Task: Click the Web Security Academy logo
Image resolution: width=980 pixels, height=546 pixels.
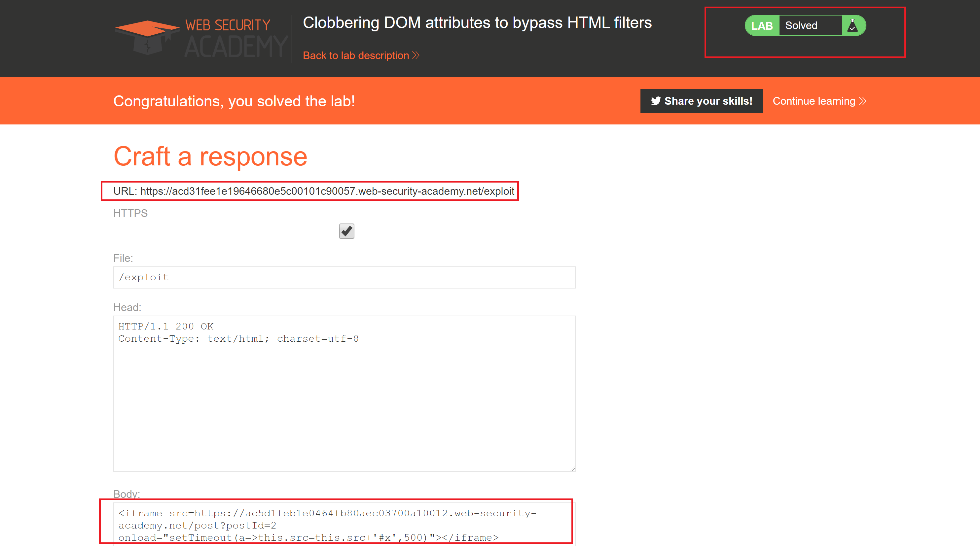Action: pos(201,38)
